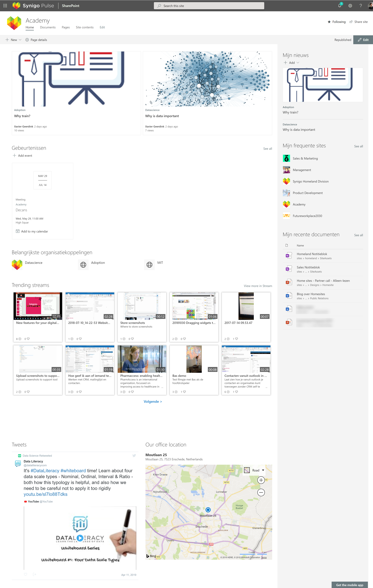Click the Edit navigation link
This screenshot has height=588, width=373.
(102, 27)
